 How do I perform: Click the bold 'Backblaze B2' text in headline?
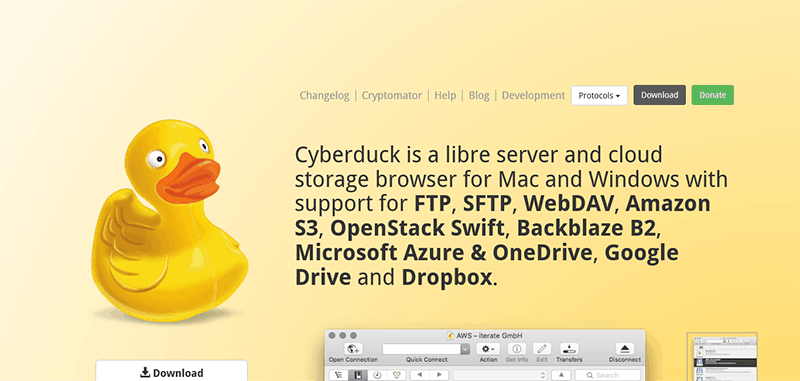click(x=586, y=228)
